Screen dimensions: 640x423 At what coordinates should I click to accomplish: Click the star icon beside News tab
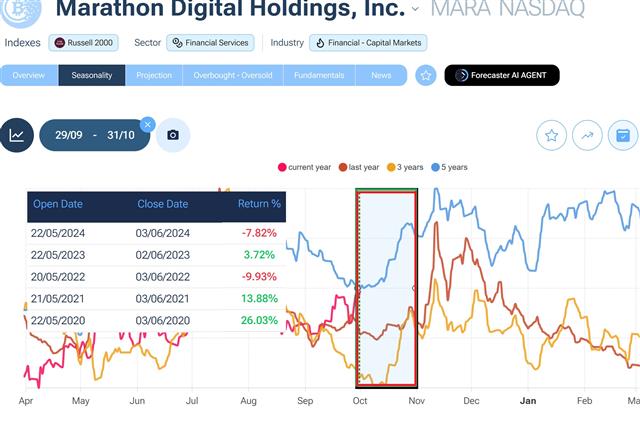(426, 75)
